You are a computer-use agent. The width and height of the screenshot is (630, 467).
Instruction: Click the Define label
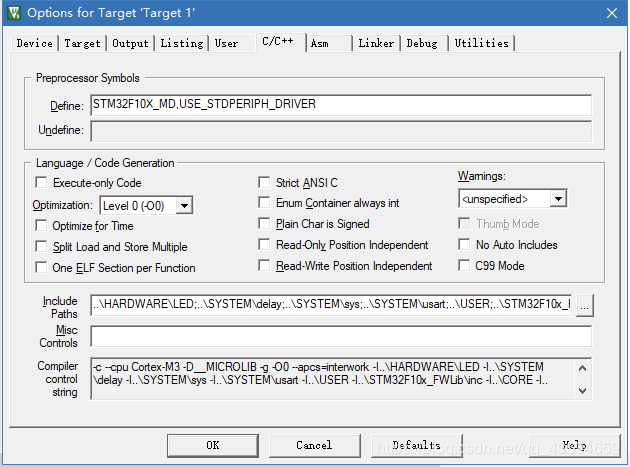coord(67,106)
